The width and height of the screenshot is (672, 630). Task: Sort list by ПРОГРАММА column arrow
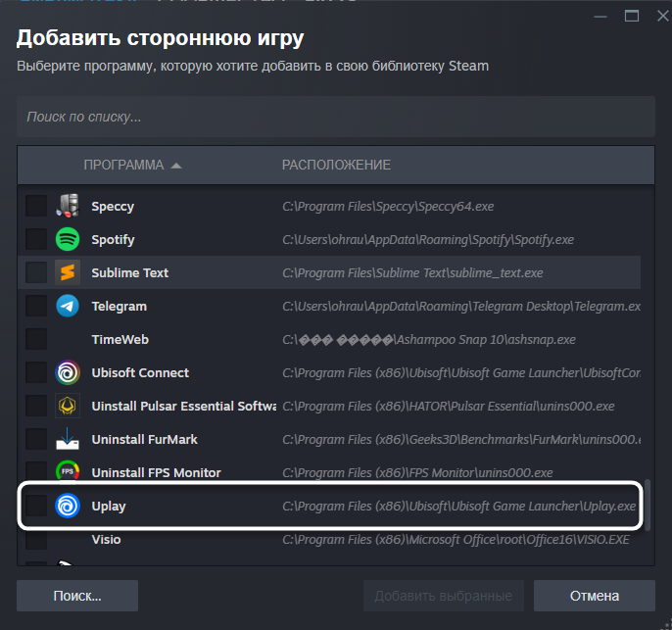(x=176, y=166)
